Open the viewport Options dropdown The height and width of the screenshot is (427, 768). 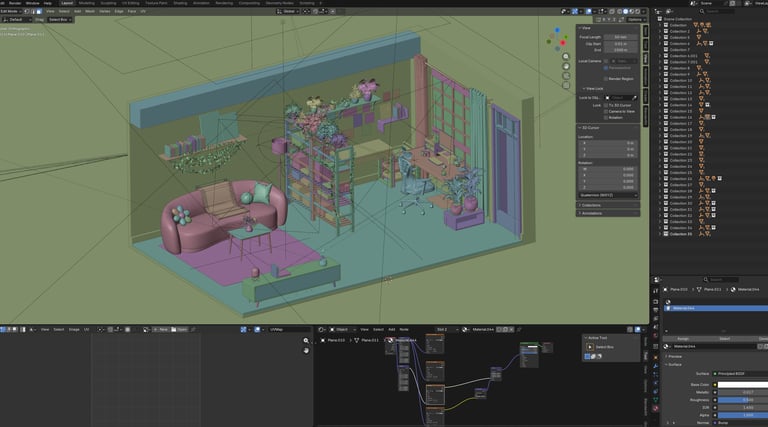coord(636,20)
